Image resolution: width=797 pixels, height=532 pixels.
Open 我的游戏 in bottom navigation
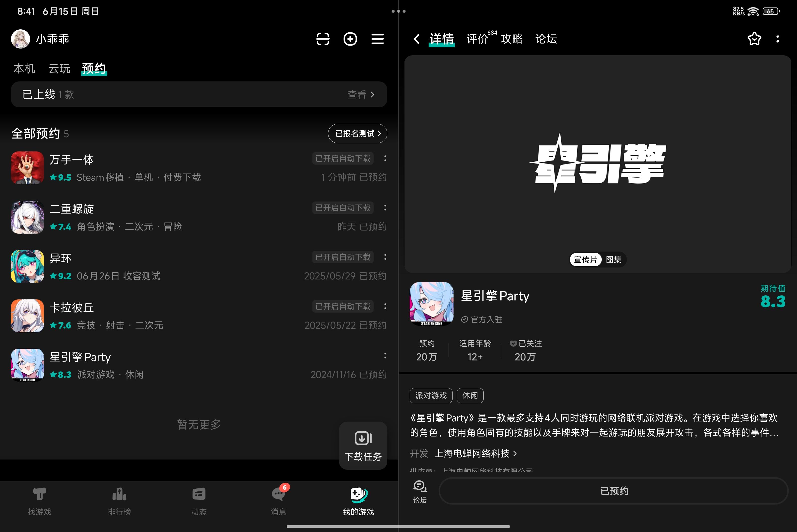pyautogui.click(x=358, y=501)
